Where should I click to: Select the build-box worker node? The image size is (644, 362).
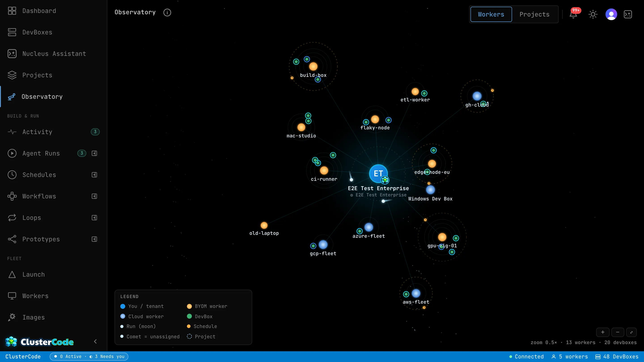[313, 66]
